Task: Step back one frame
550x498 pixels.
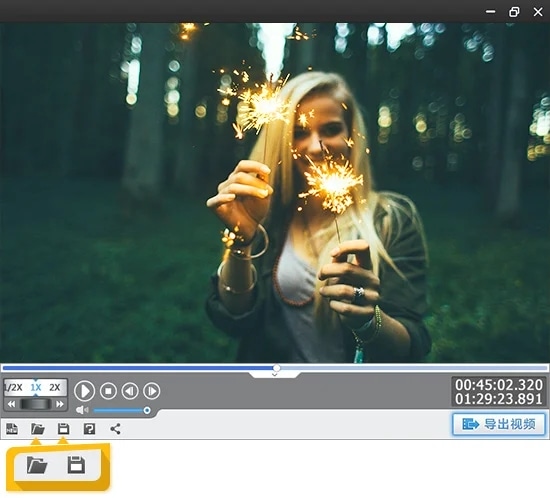Action: pyautogui.click(x=130, y=390)
